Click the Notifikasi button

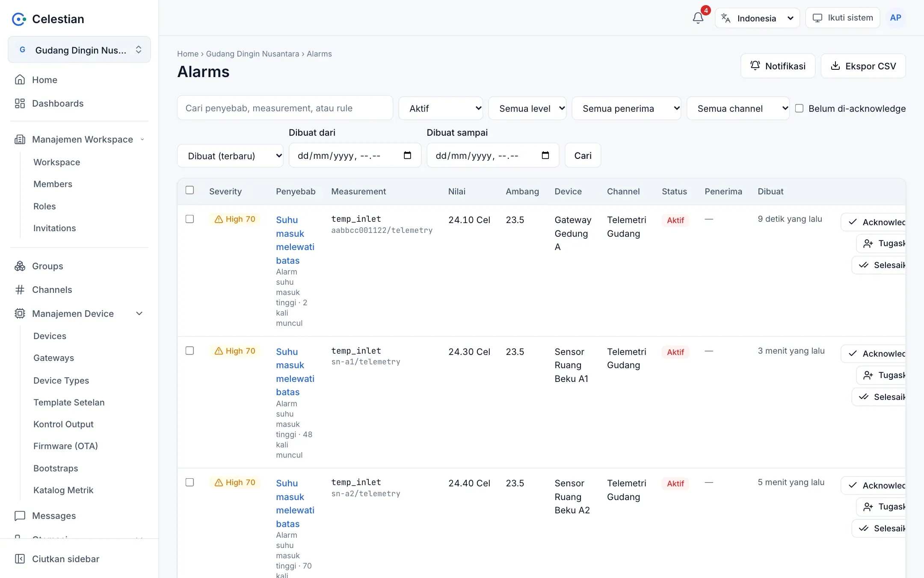pos(778,66)
